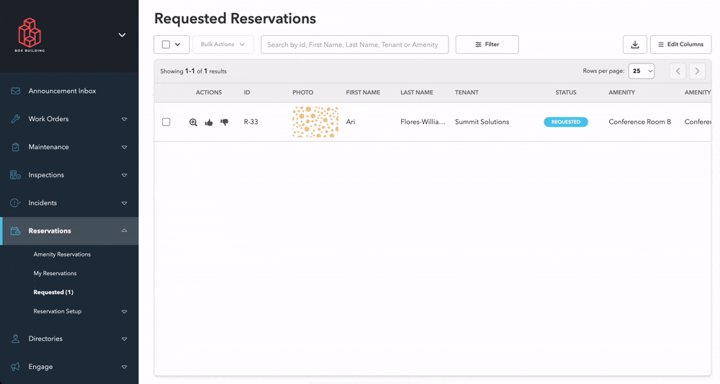Sort by Status column header

[566, 92]
